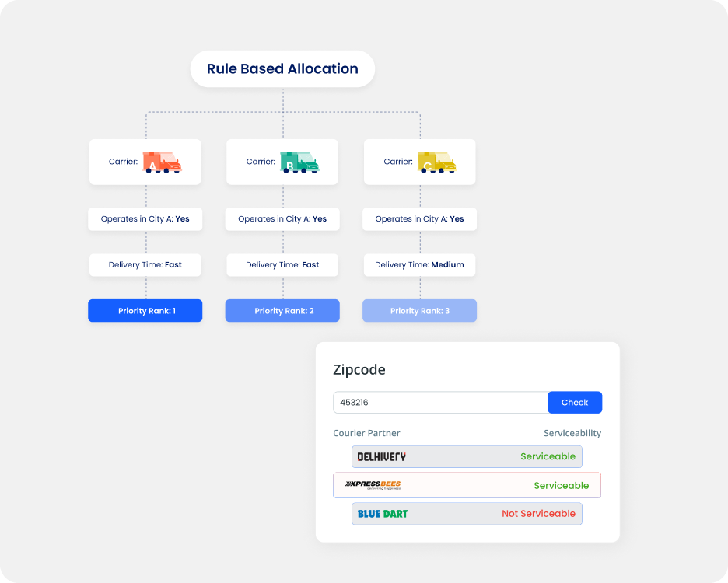Viewport: 728px width, 583px height.
Task: Click the yellow Carrier C truck icon
Action: (436, 162)
